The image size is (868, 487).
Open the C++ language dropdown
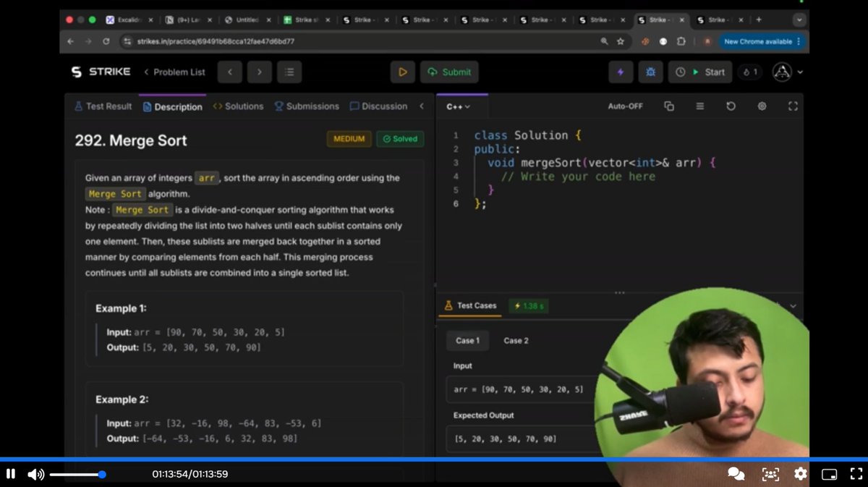coord(458,106)
